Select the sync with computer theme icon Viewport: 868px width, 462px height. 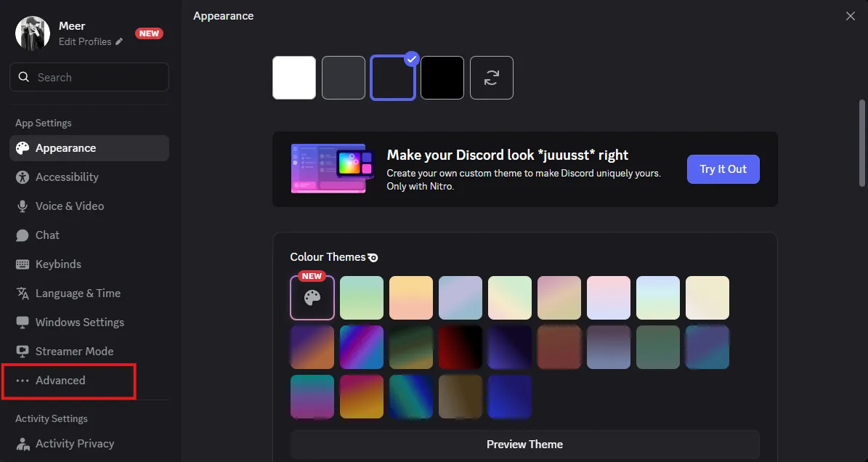pyautogui.click(x=492, y=78)
